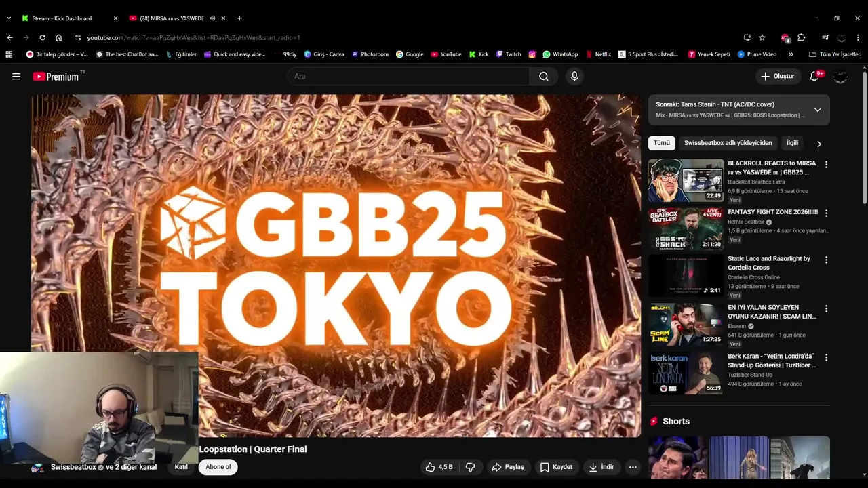Click the Ara search input field
Screen dimensions: 868x488
(x=409, y=77)
